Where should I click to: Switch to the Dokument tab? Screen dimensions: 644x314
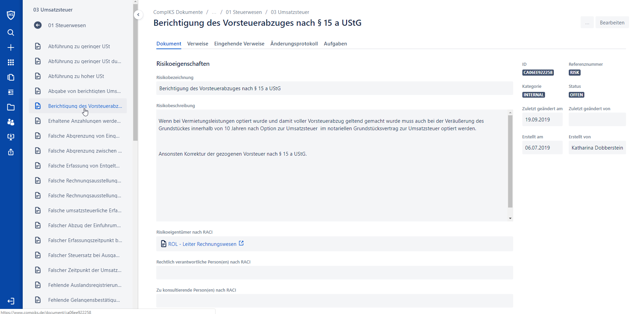click(169, 44)
